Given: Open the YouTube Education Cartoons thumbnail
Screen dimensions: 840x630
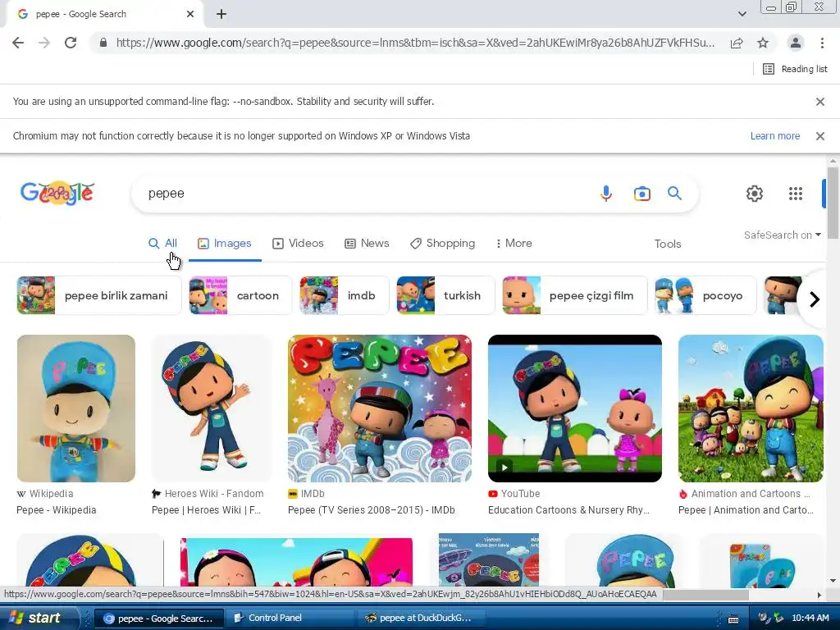Looking at the screenshot, I should 575,409.
